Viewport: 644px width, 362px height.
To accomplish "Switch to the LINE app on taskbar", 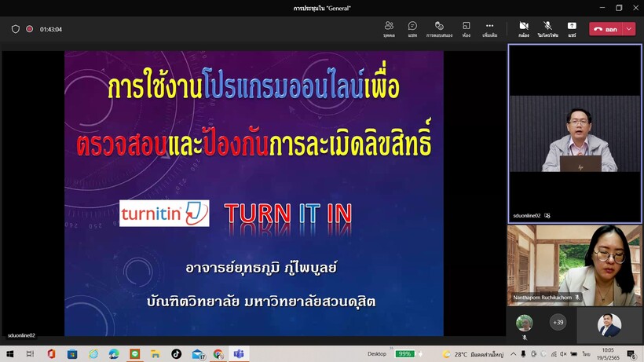I will tap(135, 354).
